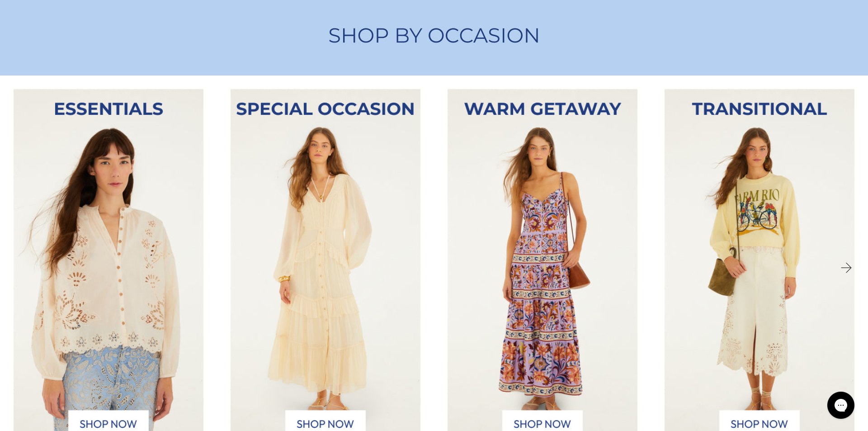Click the SHOP BY OCCASION title
The image size is (868, 431).
click(434, 36)
